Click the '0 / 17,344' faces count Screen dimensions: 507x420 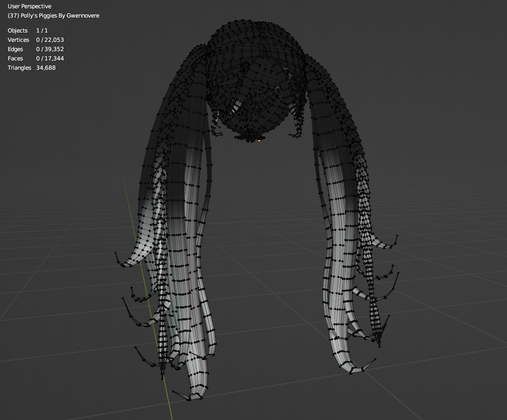click(50, 58)
